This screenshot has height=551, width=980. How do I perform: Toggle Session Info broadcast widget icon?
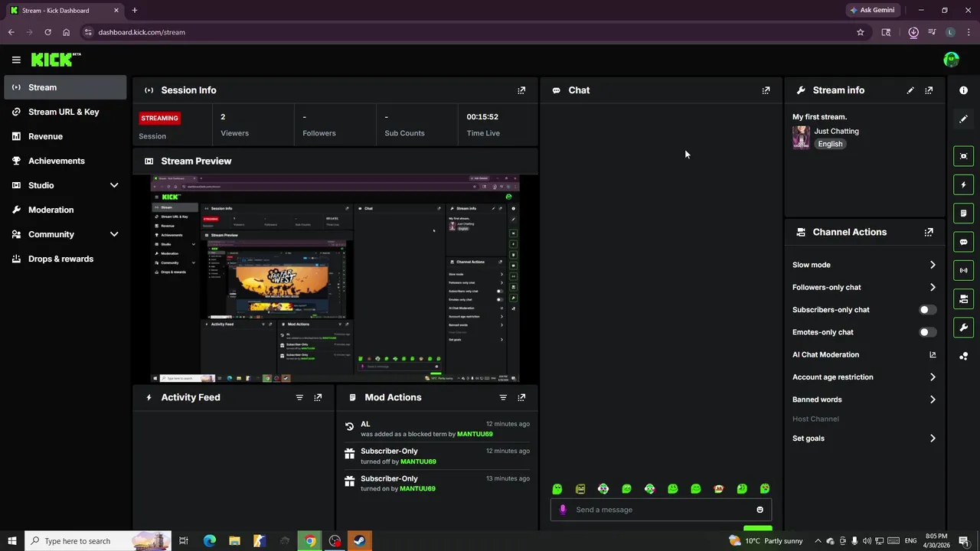pos(963,270)
